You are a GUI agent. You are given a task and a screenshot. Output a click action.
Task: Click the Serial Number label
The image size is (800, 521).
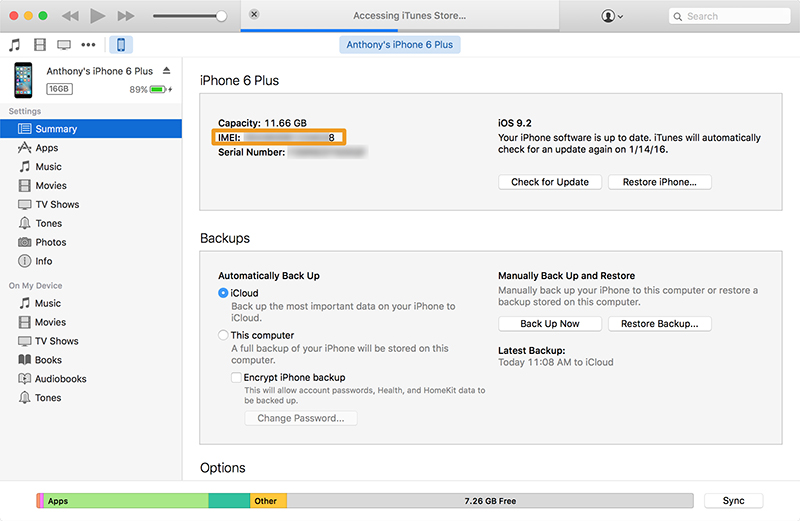[x=252, y=152]
